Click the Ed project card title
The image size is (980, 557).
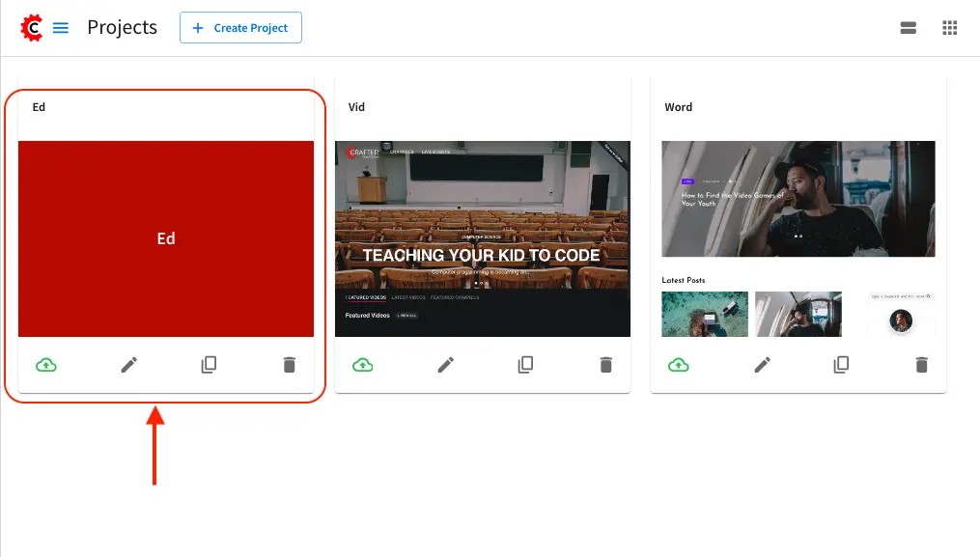[39, 107]
